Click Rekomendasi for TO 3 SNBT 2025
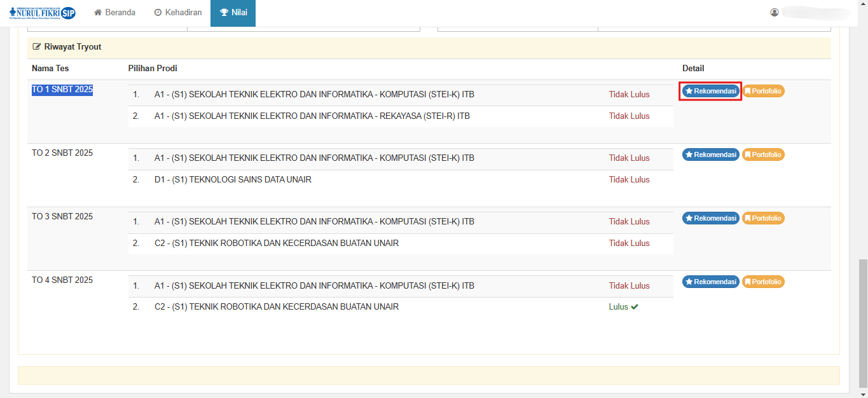Viewport: 868px width, 398px height. point(710,218)
